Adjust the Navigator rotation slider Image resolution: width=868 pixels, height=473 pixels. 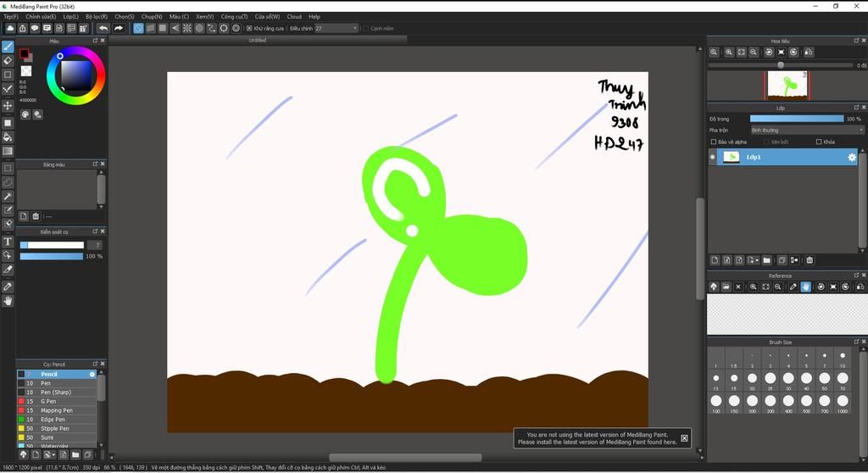click(x=781, y=64)
